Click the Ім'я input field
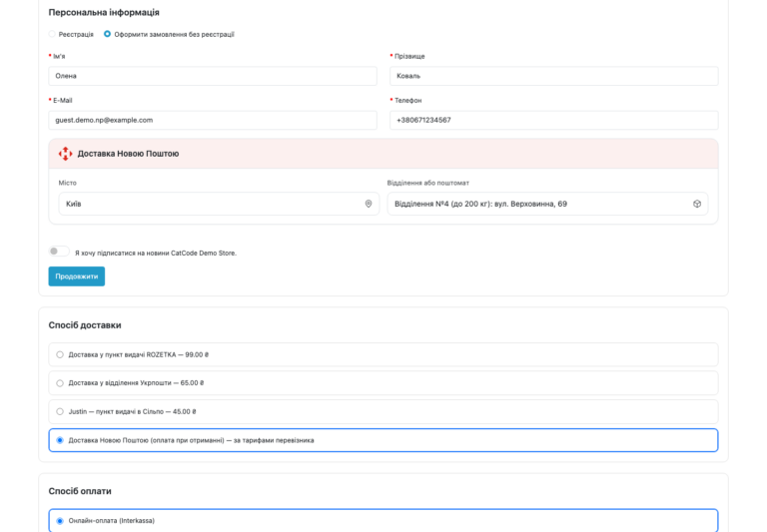The image size is (767, 532). 213,76
